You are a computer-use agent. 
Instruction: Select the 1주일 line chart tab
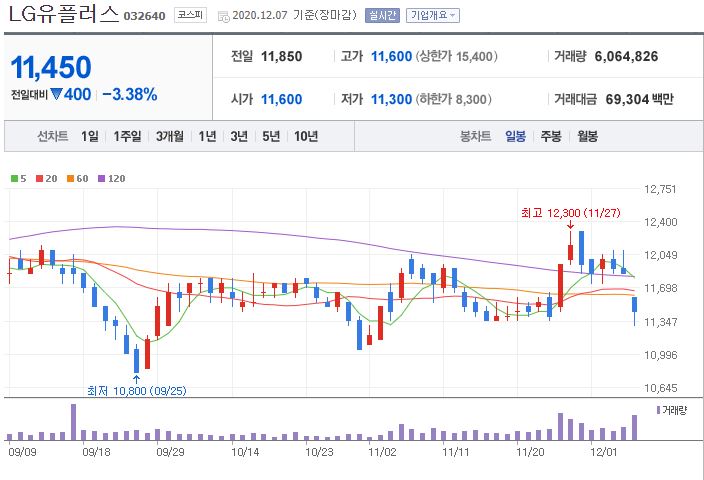128,136
